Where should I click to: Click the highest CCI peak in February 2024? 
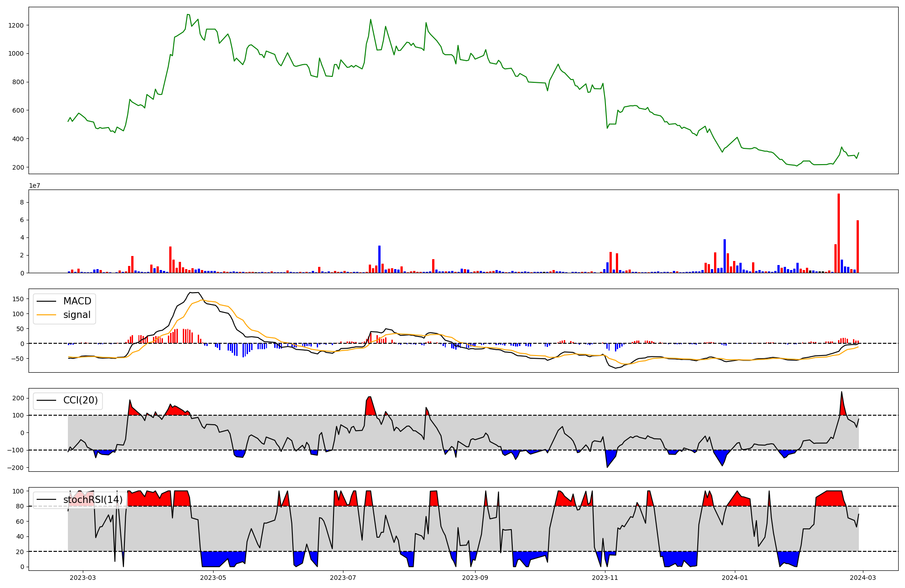842,392
